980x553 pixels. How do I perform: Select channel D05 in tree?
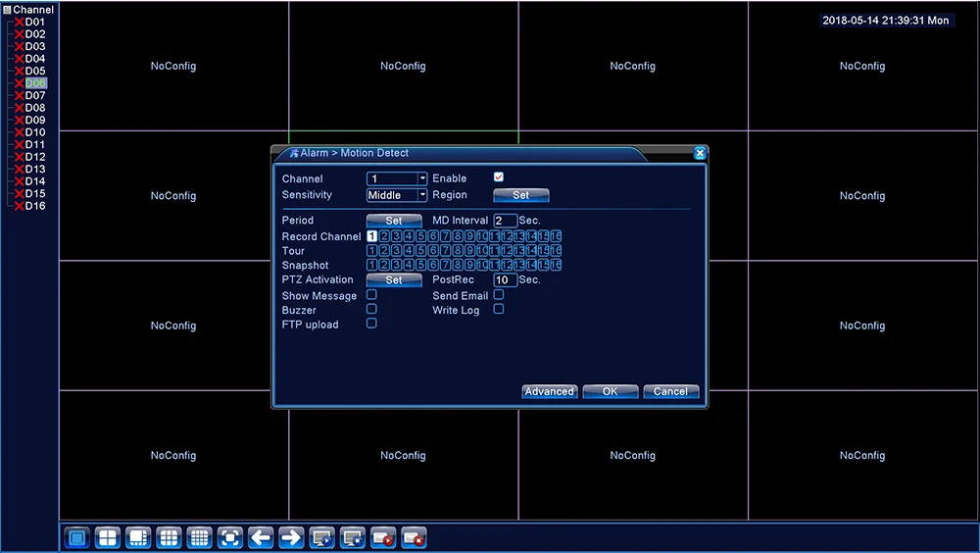click(35, 71)
